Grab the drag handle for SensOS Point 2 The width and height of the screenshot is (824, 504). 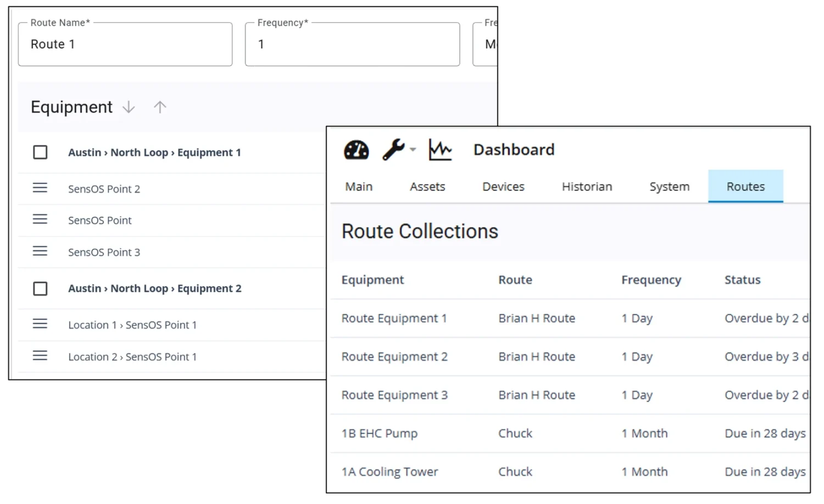[x=40, y=188]
